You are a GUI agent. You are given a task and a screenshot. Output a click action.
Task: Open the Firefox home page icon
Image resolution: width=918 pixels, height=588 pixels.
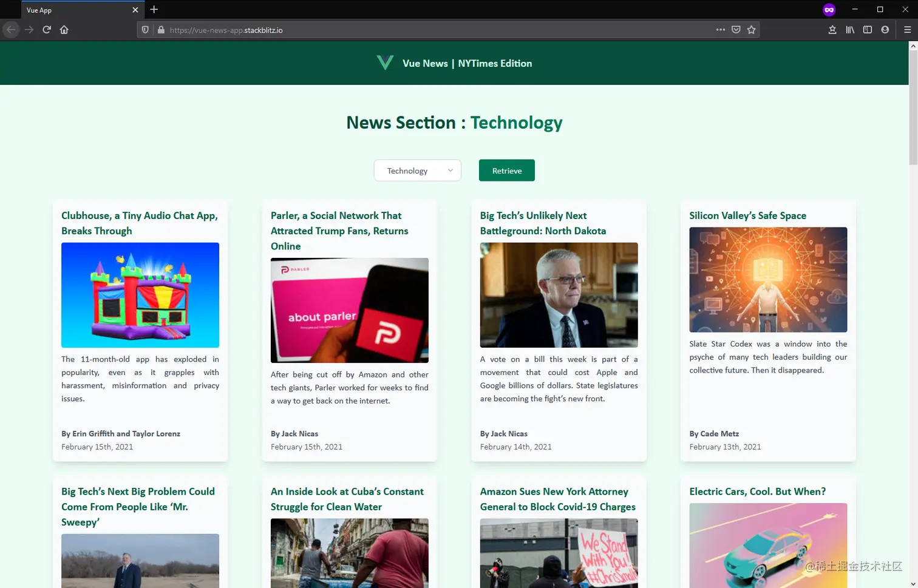pyautogui.click(x=64, y=29)
